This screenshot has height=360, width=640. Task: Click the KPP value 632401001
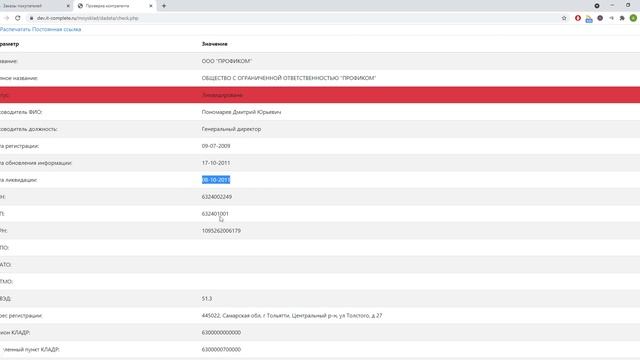point(215,213)
